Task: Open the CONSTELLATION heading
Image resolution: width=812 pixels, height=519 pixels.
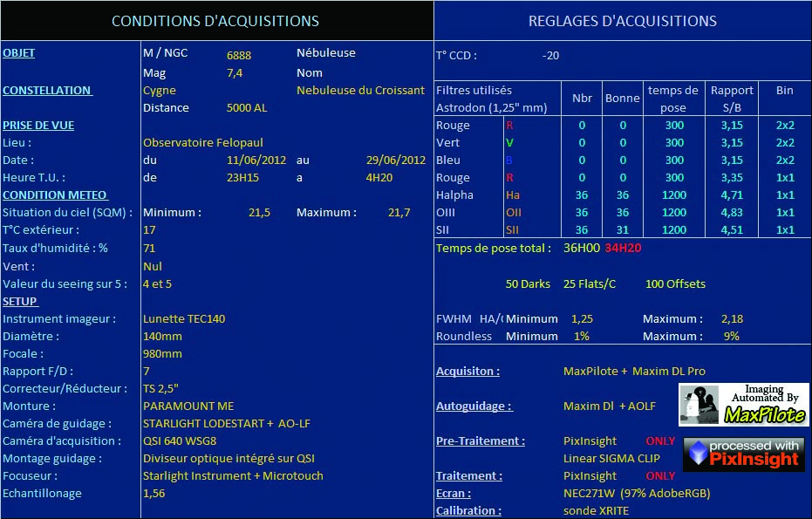Action: coord(47,90)
